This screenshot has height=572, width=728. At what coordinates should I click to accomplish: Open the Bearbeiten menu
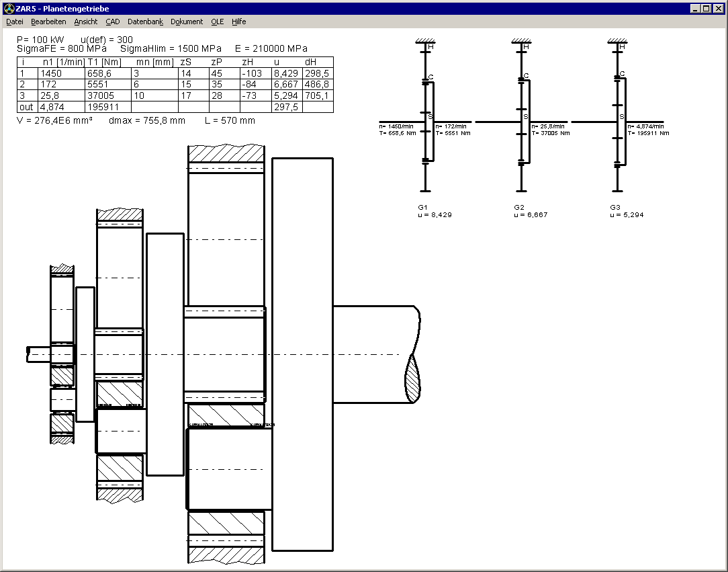click(48, 22)
